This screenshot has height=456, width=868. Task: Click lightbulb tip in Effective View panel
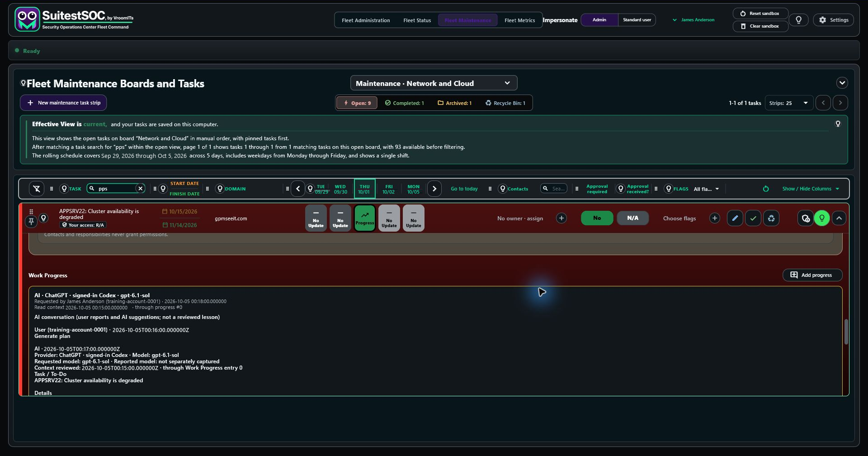tap(838, 124)
